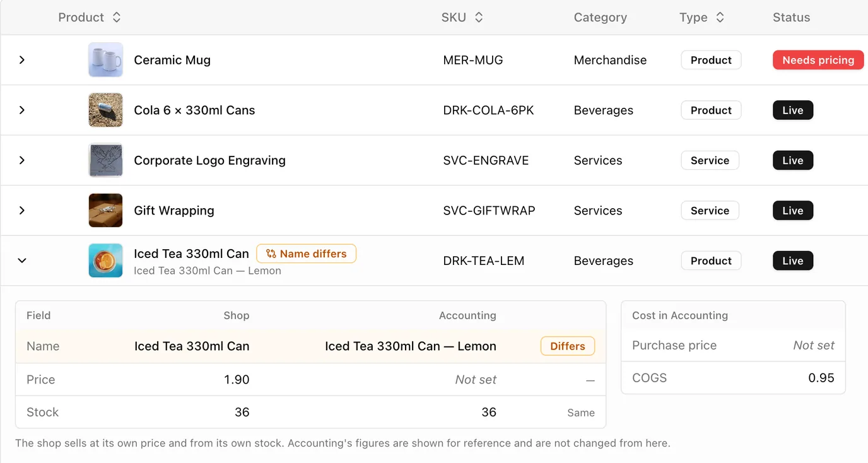
Task: Select SKU SVC-ENGRAVE
Action: pyautogui.click(x=486, y=160)
